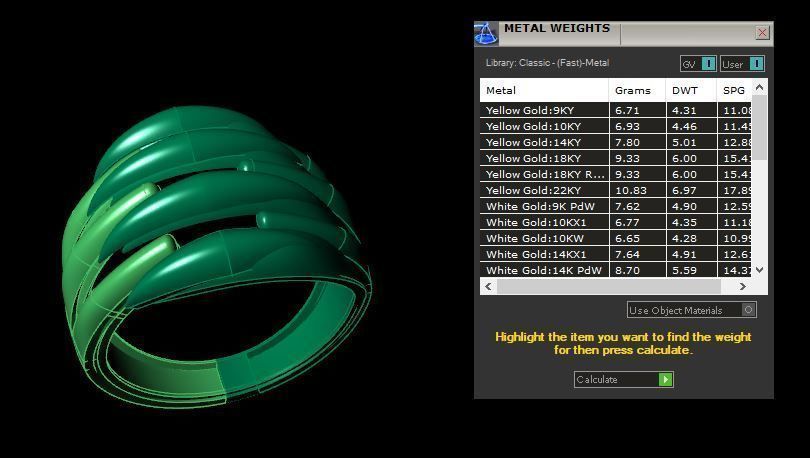Select the Yellow Gold:10KY row
The image size is (810, 458).
coord(616,126)
